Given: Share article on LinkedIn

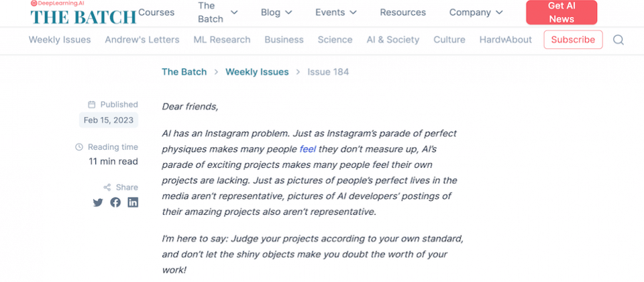Looking at the screenshot, I should coord(133,202).
